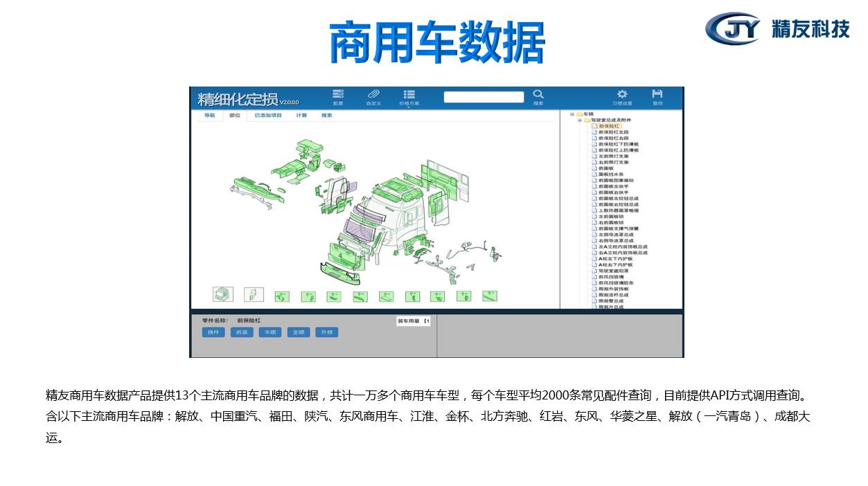Click the 全喷 full-spray button
The width and height of the screenshot is (868, 486).
point(299,332)
